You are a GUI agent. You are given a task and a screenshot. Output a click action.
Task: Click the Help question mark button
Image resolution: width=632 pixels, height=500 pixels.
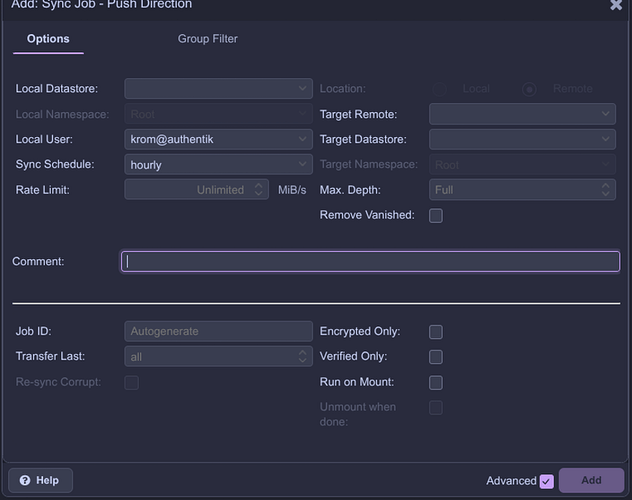click(x=39, y=480)
